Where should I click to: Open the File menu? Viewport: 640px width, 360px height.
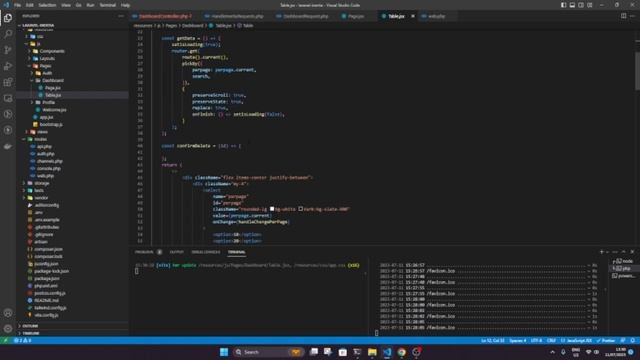(18, 5)
